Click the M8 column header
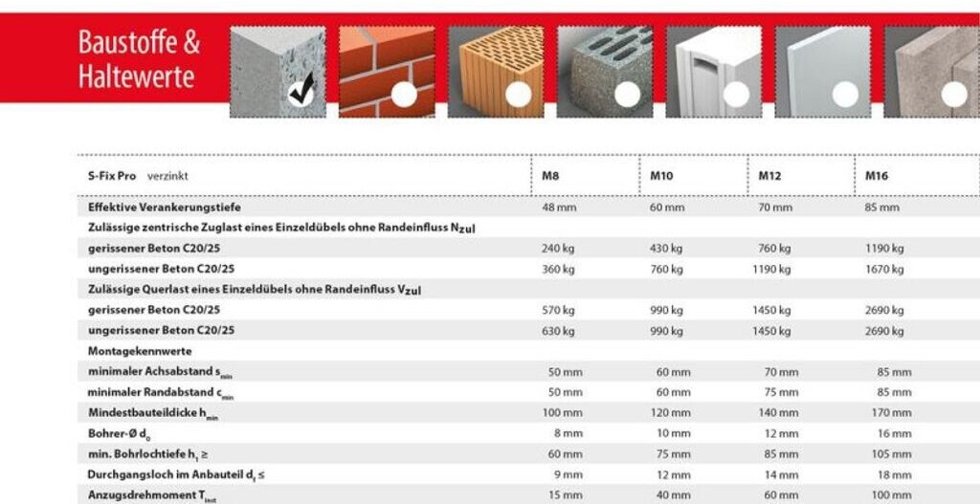 tap(550, 176)
